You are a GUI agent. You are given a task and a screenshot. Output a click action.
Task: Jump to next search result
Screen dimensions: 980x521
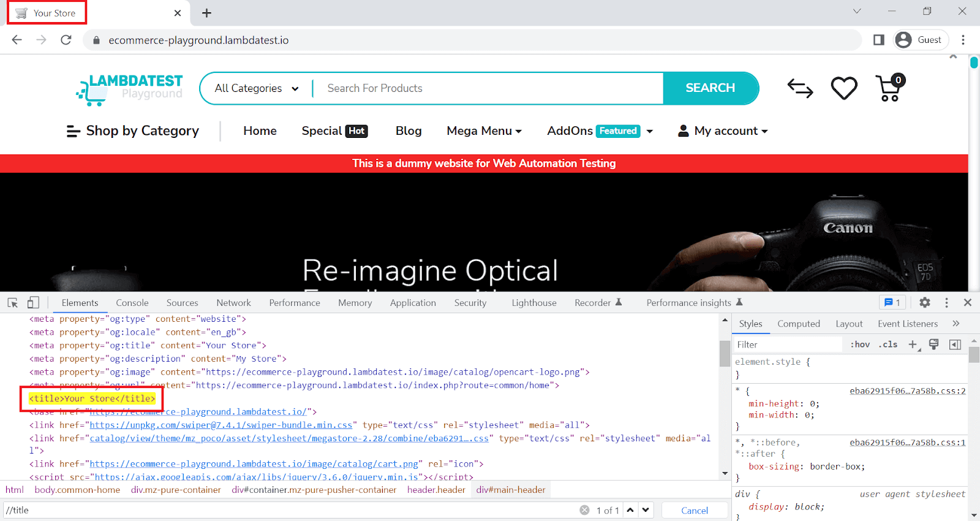(x=646, y=510)
